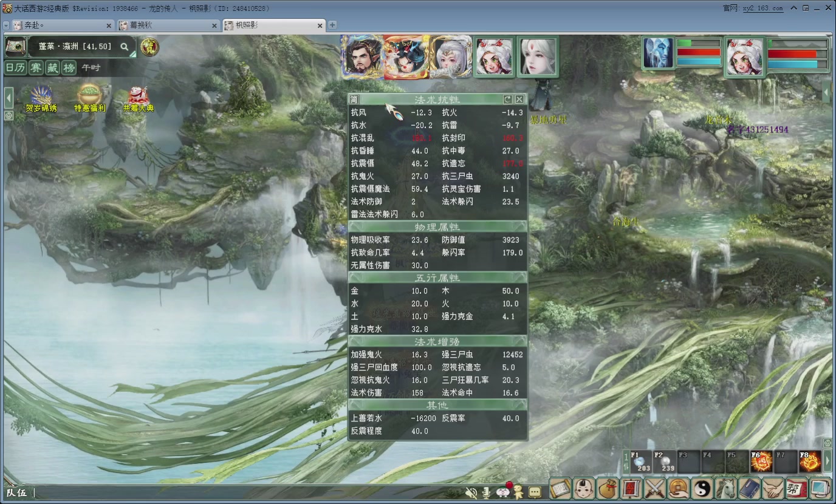
Task: Open the crossed swords combat icon
Action: [x=655, y=488]
